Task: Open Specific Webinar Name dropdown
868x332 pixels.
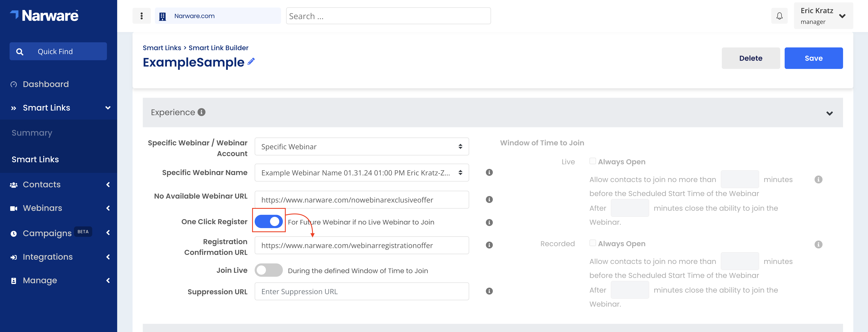Action: pyautogui.click(x=362, y=173)
